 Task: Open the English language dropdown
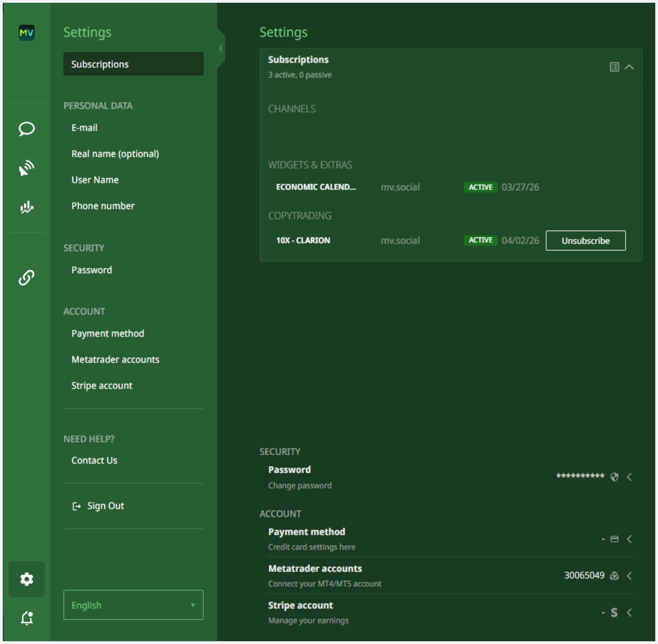click(x=133, y=605)
